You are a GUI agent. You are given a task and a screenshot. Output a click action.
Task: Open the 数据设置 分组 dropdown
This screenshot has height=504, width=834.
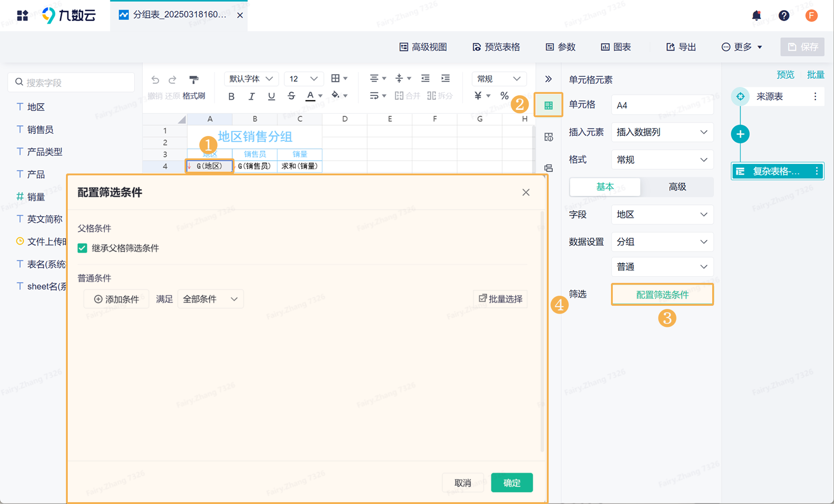pyautogui.click(x=662, y=242)
